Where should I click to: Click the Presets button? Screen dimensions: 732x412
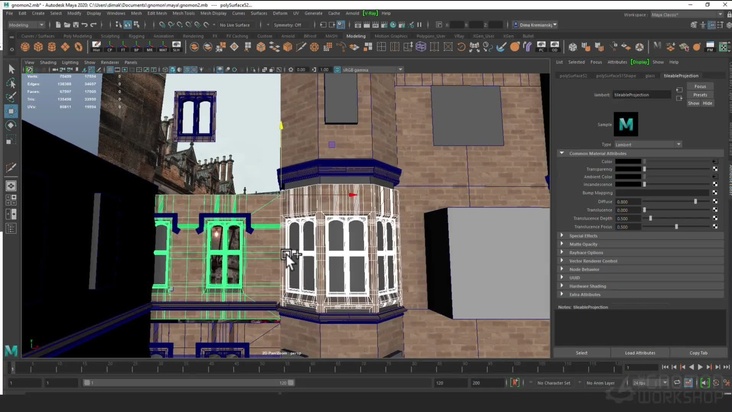click(x=700, y=95)
